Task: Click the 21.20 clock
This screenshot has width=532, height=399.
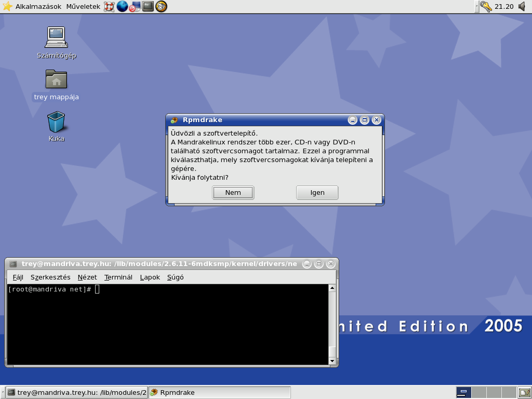Action: tap(504, 6)
